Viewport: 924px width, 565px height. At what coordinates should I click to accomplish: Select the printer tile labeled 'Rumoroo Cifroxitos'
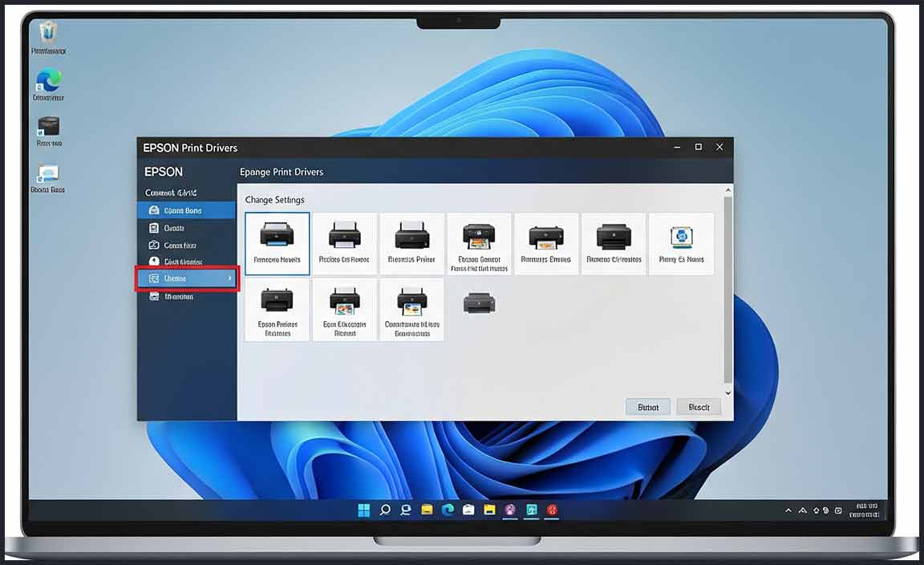[614, 243]
